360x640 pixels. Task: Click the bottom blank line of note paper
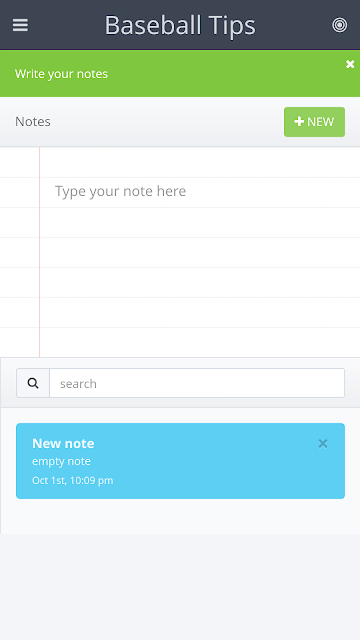pyautogui.click(x=200, y=342)
